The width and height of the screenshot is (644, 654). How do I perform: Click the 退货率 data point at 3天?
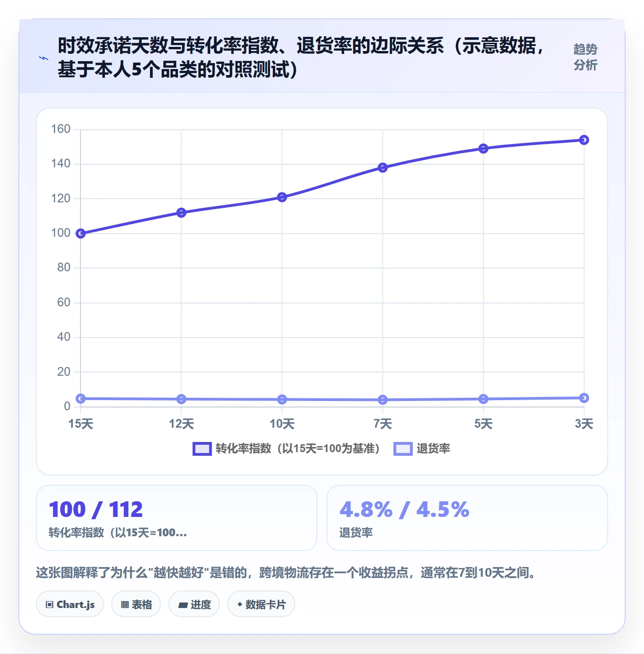click(584, 398)
